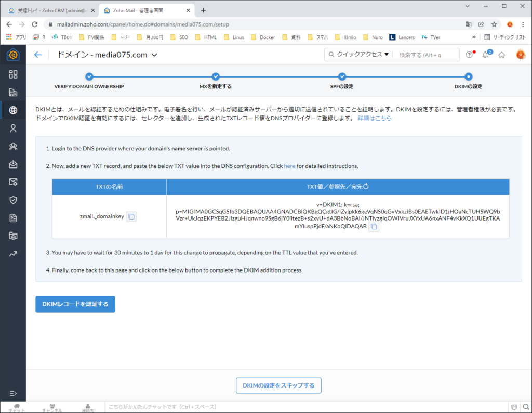Viewport: 532px width, 413px height.
Task: Copy the DKIM TXT value
Action: click(374, 227)
